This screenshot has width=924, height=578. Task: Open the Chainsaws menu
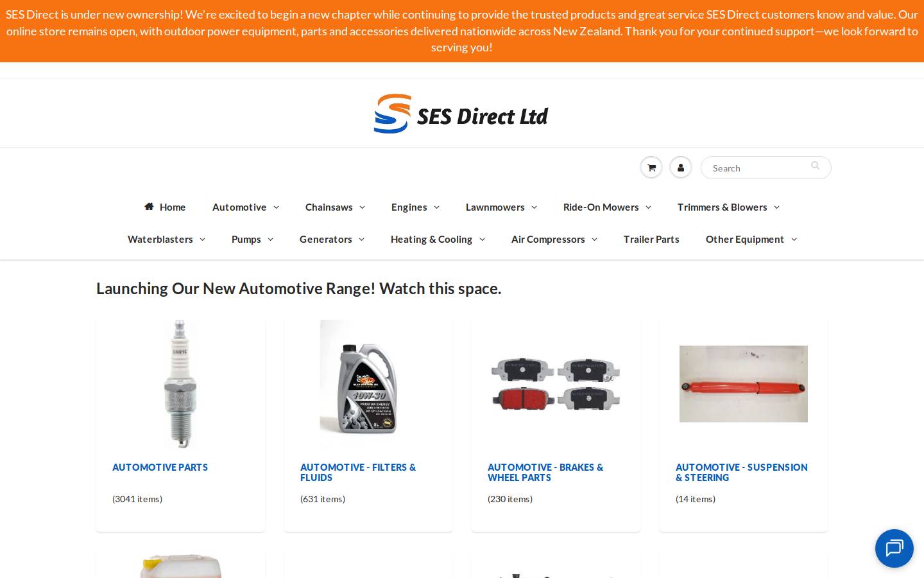tap(329, 207)
